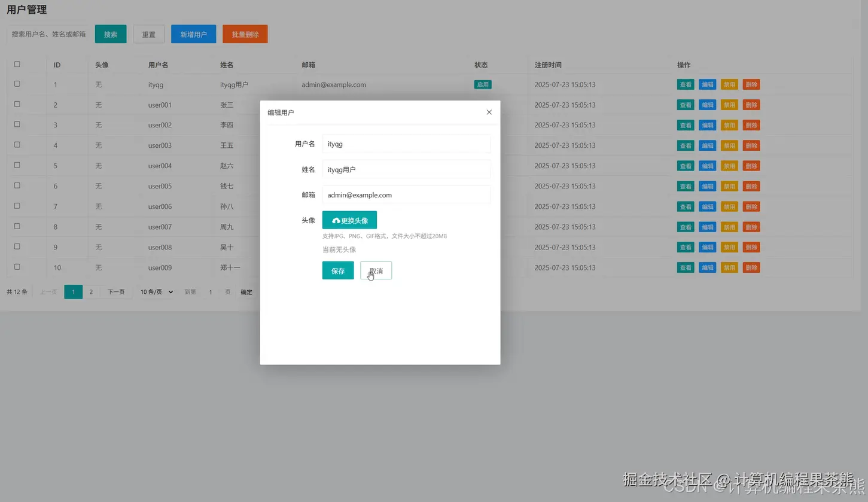Save the user with the 保存 button
Viewport: 868px width, 502px height.
click(x=338, y=270)
